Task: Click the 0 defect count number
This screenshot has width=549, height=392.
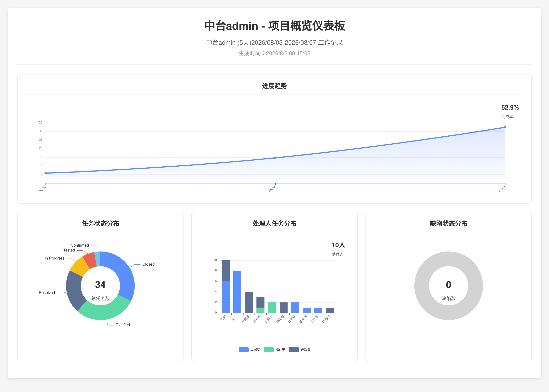Action: 449,285
